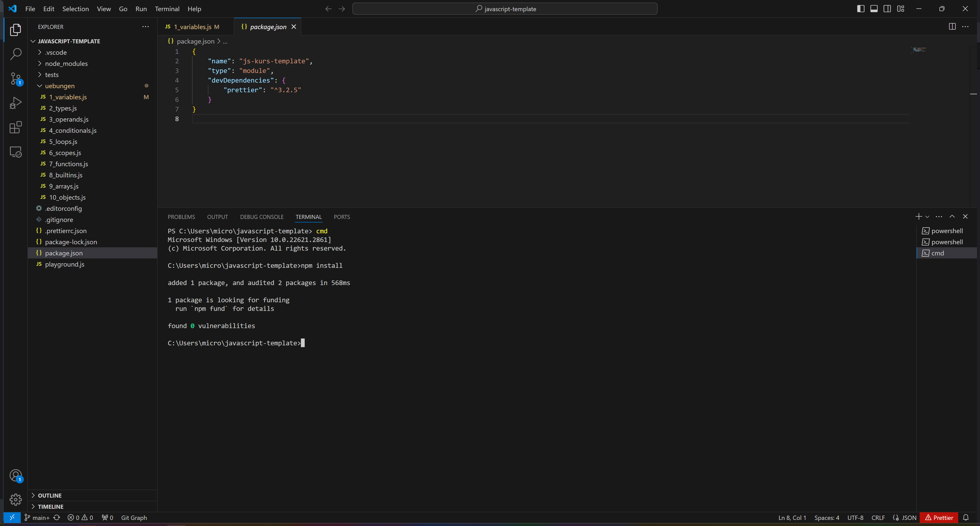Click Split Editor Right icon
This screenshot has height=526, width=980.
(952, 27)
